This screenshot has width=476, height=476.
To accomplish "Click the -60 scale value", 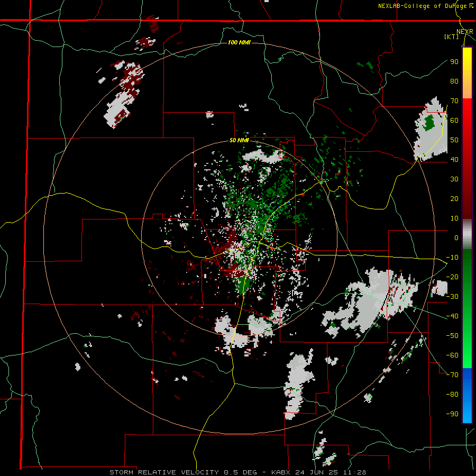I will tap(452, 355).
